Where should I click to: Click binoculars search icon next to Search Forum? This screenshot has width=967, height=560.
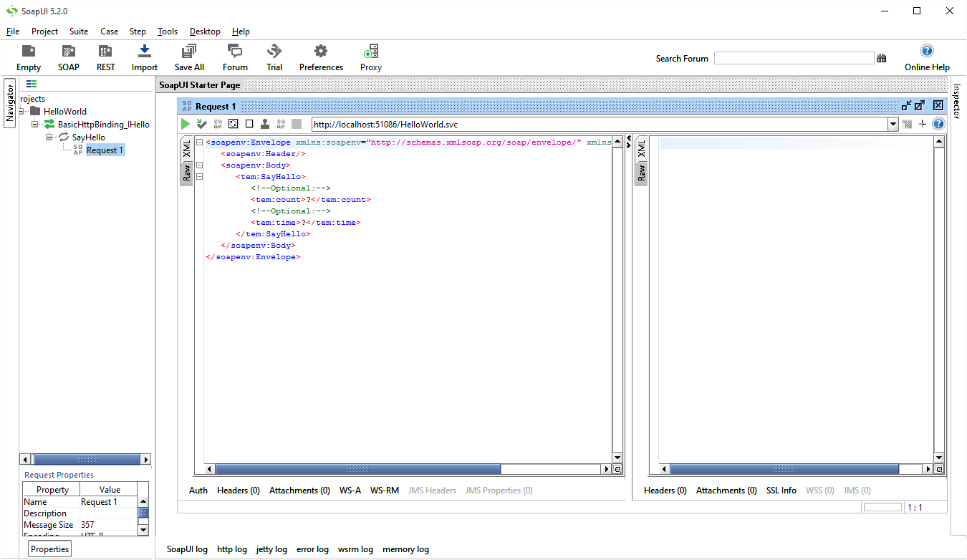882,59
